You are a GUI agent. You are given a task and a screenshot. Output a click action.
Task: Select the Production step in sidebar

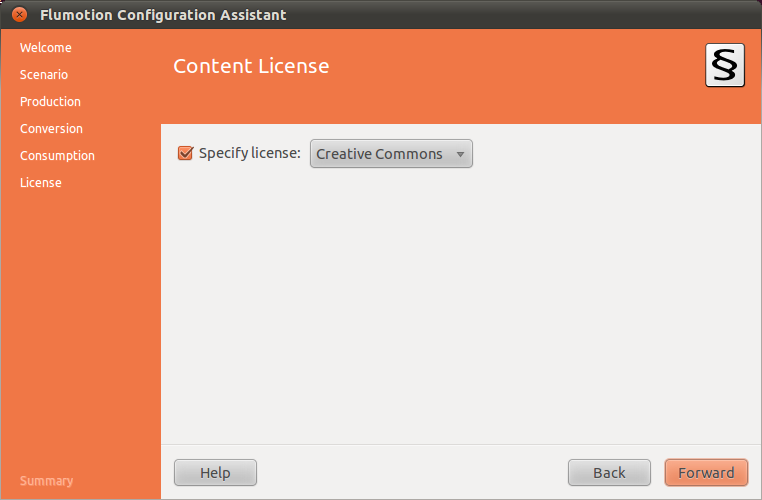tap(50, 102)
